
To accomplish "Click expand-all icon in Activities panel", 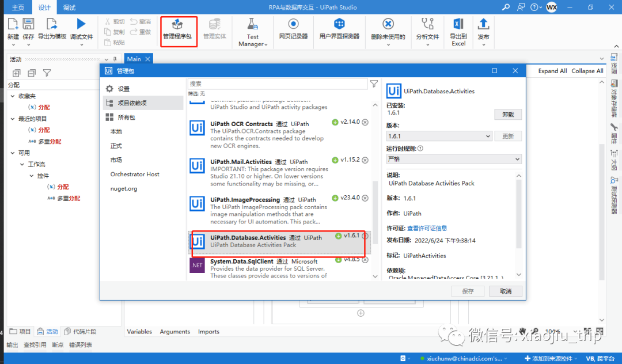I will [x=16, y=73].
